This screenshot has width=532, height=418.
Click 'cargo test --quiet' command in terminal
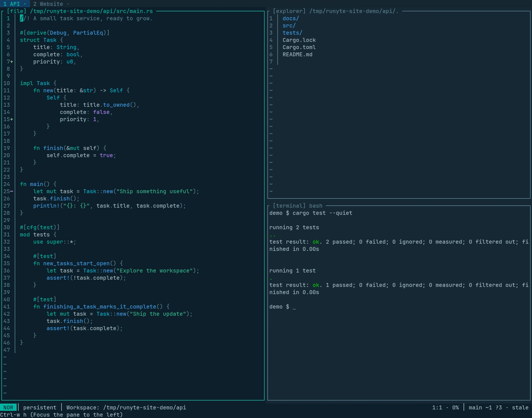pos(322,213)
